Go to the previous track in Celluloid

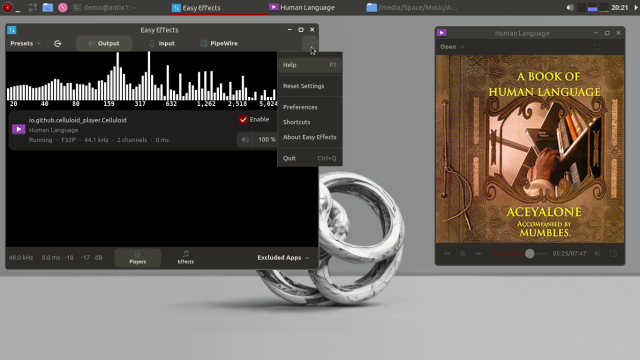(x=447, y=253)
